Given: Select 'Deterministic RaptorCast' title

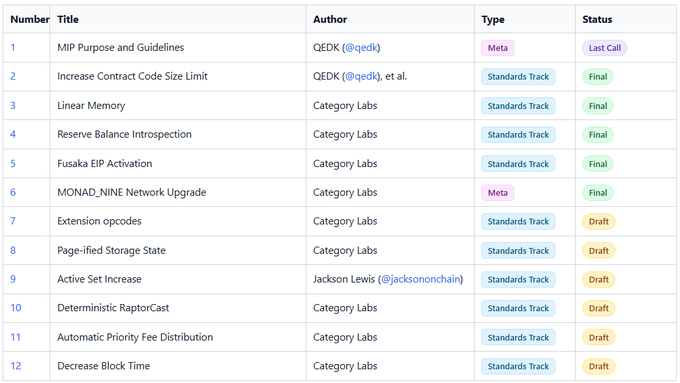Looking at the screenshot, I should tap(113, 308).
